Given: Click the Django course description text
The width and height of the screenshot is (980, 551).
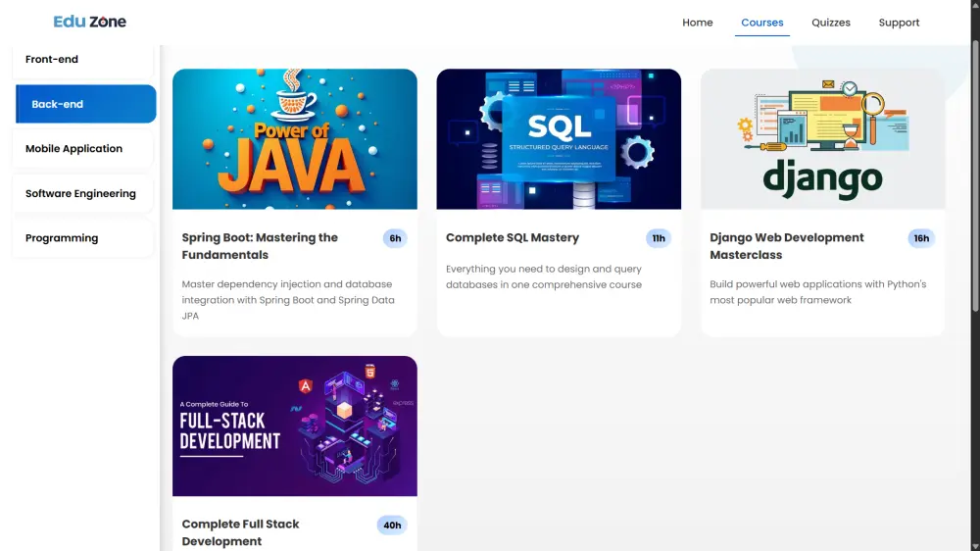Looking at the screenshot, I should [x=818, y=292].
